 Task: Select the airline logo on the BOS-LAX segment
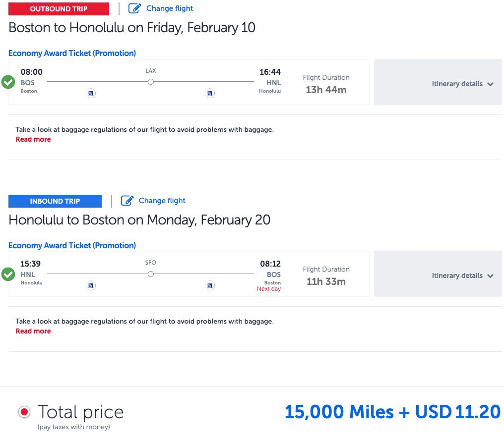pos(91,93)
